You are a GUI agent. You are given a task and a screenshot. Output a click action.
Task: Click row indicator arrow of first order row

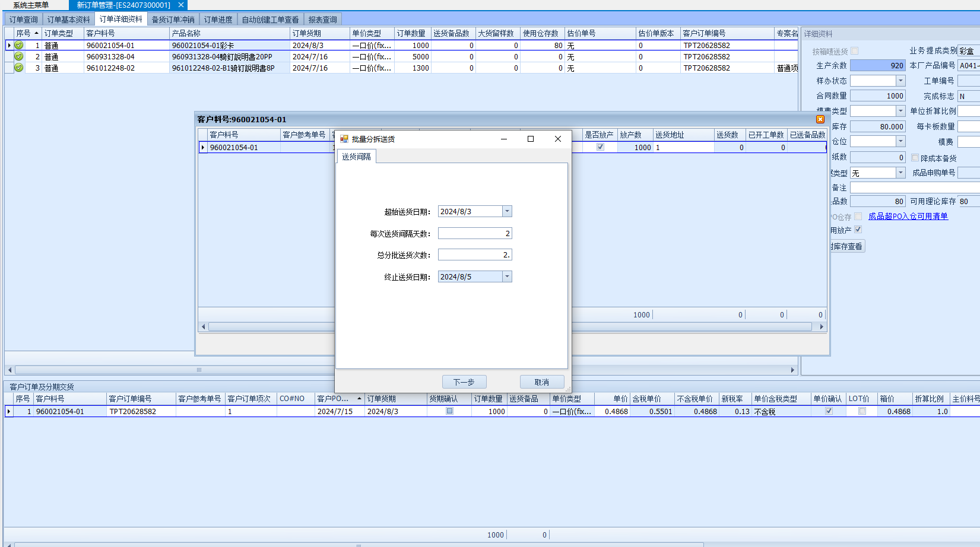(x=9, y=45)
